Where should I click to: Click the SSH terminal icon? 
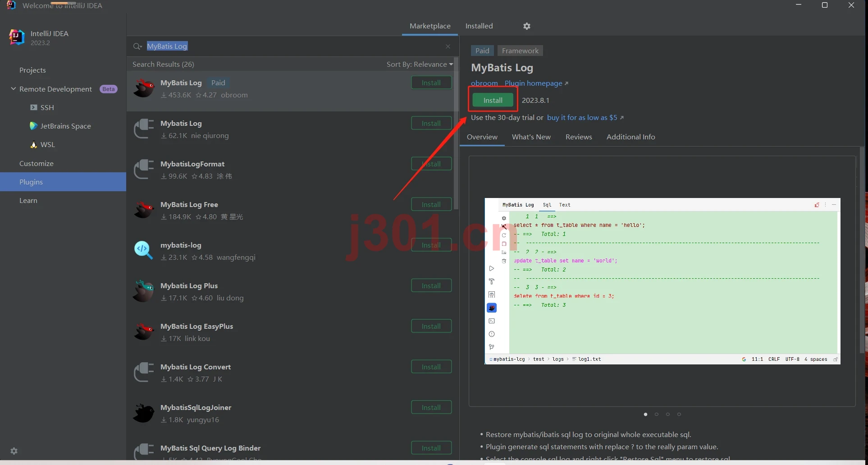coord(33,107)
